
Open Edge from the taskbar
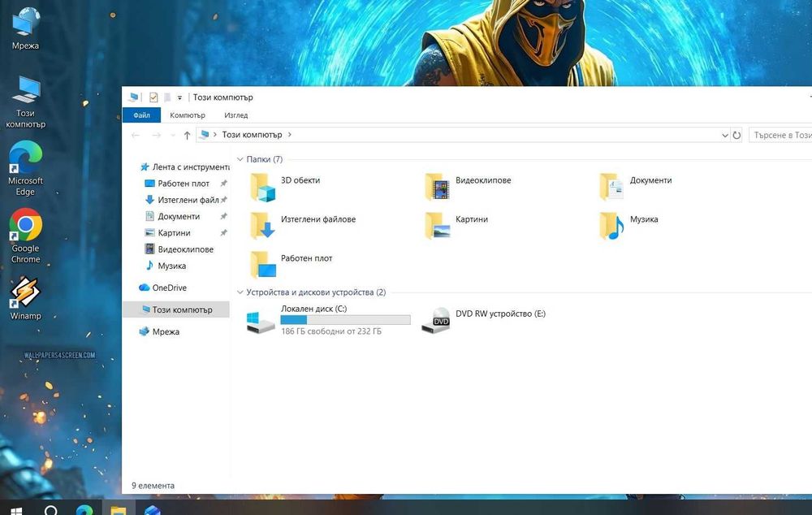[84, 509]
